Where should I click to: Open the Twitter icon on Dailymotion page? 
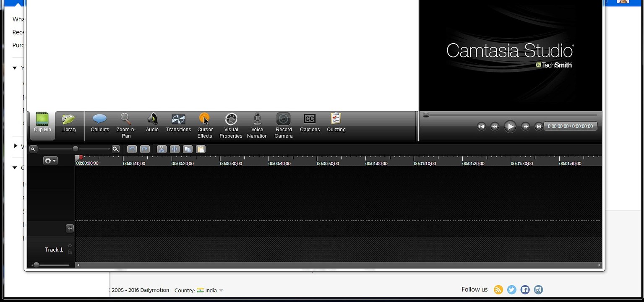point(511,289)
